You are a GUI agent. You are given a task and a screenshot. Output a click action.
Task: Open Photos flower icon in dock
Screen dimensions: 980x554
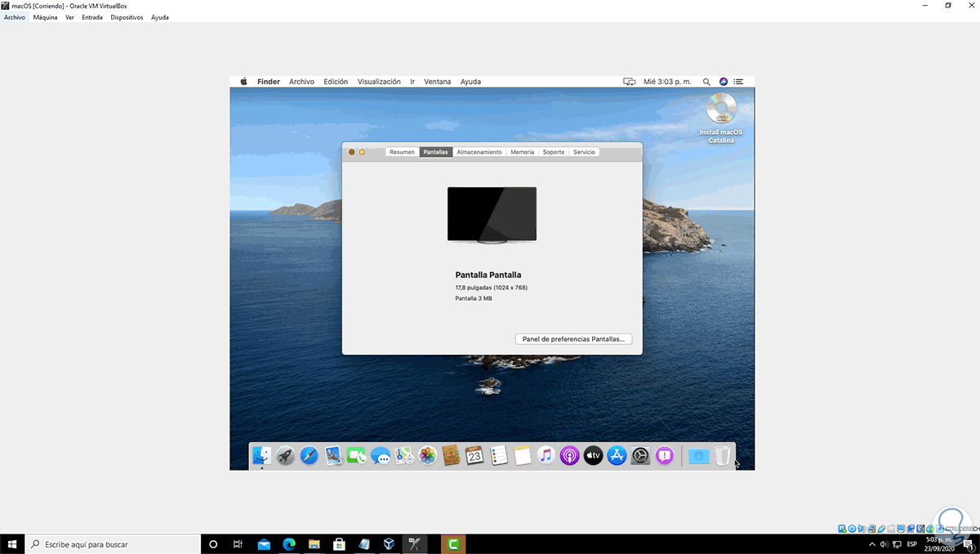427,456
